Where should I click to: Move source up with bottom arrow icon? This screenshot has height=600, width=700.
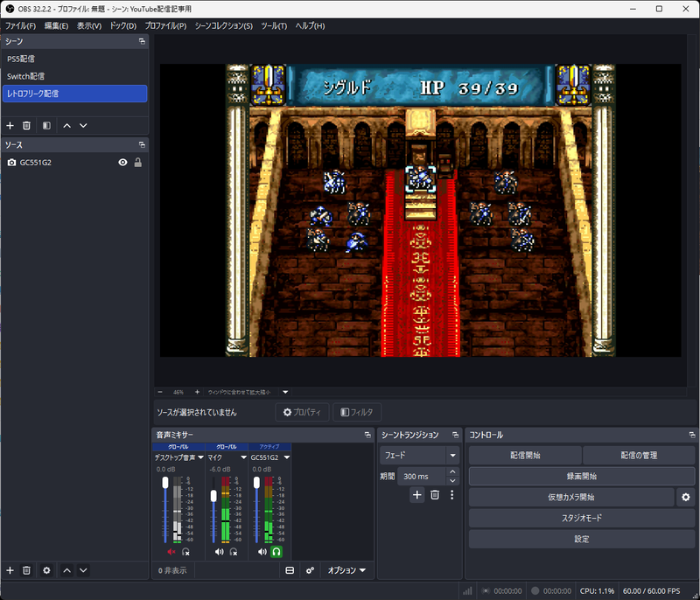[x=67, y=570]
